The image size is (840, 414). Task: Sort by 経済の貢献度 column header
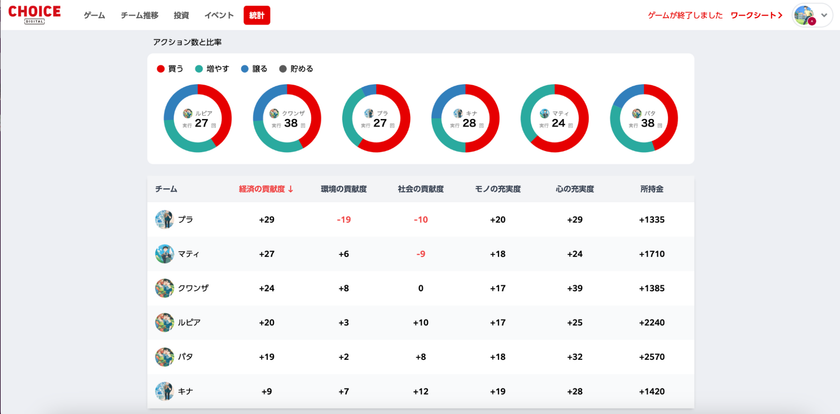[266, 189]
